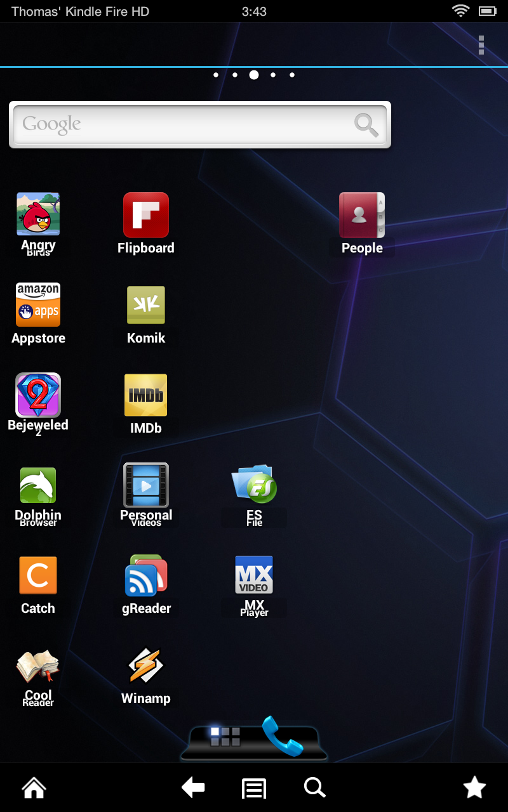Tap the search icon in navigation bar
The image size is (508, 812).
(x=315, y=787)
